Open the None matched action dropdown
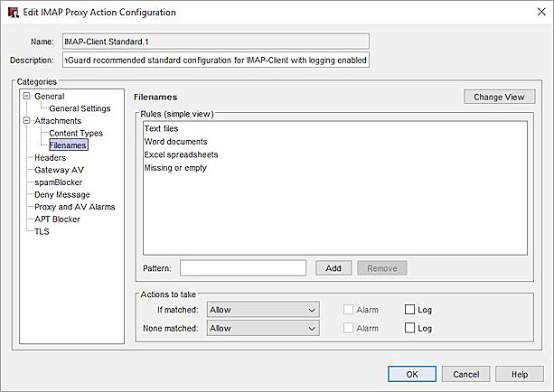Screen dimensions: 554x392 pos(263,329)
